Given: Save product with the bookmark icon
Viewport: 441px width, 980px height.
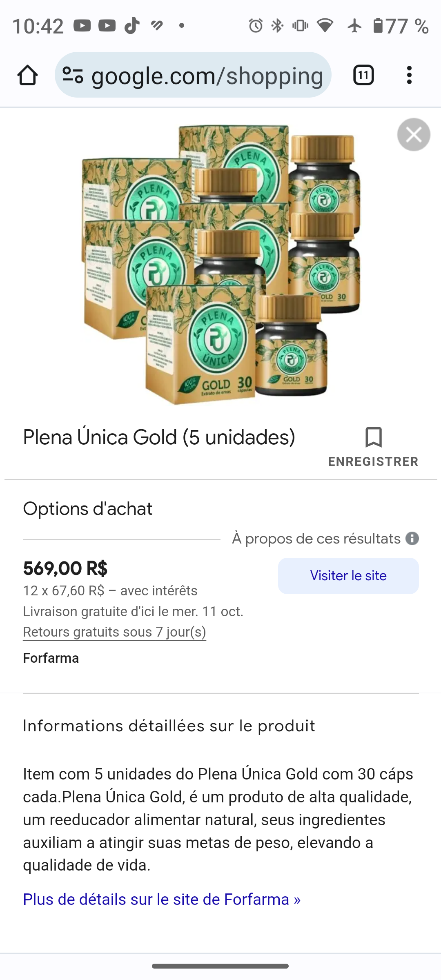Looking at the screenshot, I should (373, 437).
